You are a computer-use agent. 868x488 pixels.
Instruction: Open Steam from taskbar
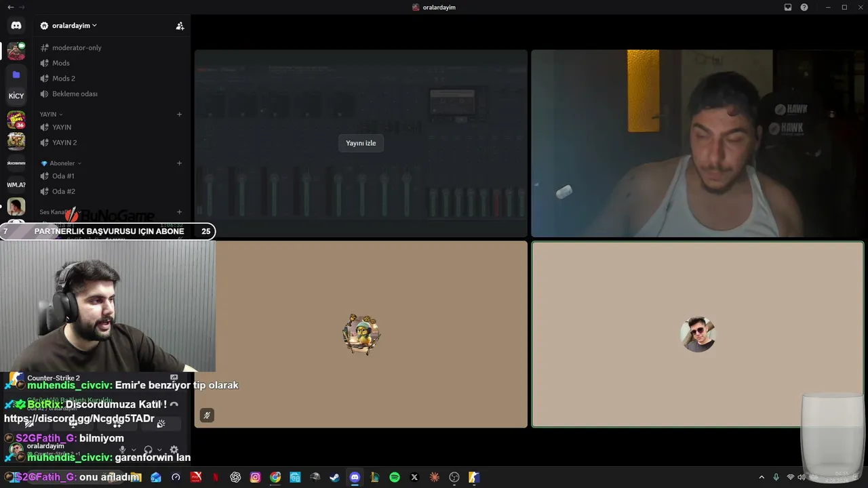(334, 477)
